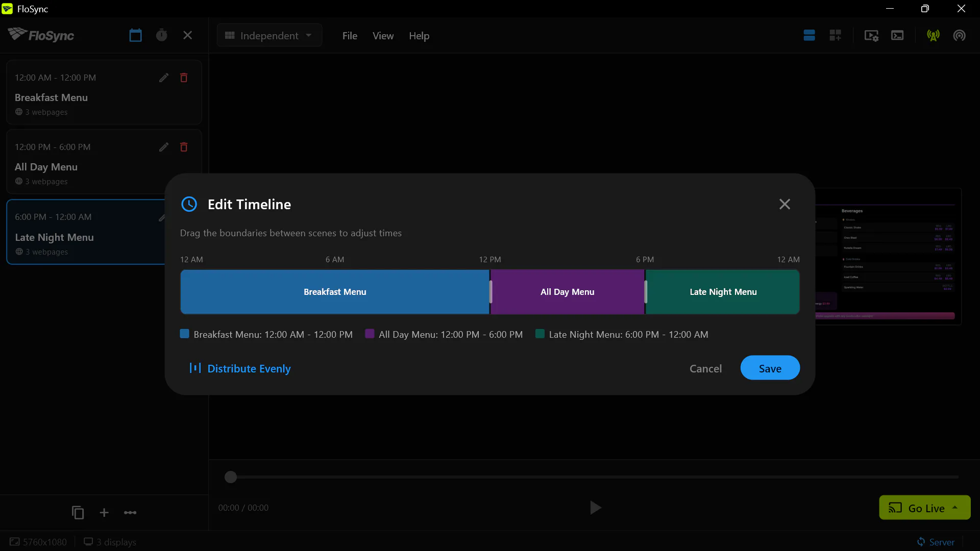
Task: Add a new scene with plus
Action: pyautogui.click(x=104, y=512)
